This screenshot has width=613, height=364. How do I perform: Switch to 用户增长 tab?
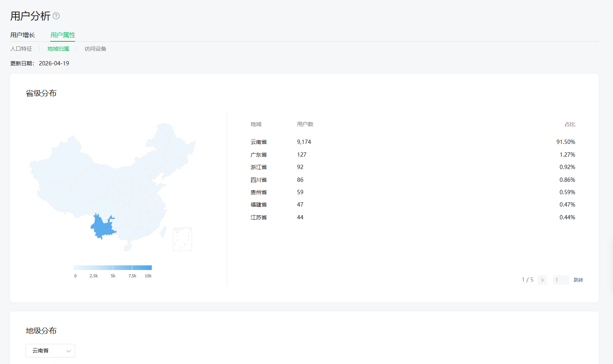tap(22, 35)
